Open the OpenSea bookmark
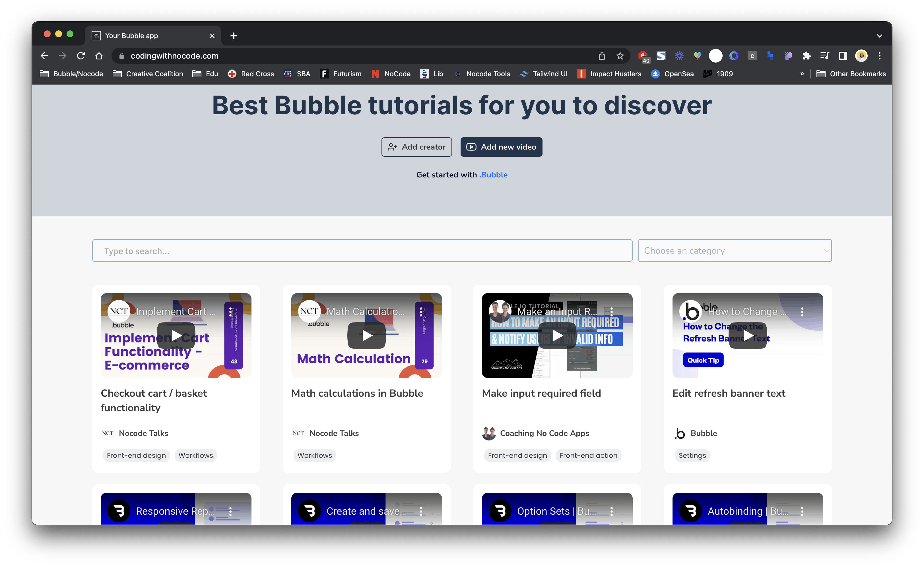This screenshot has width=924, height=567. coord(672,74)
